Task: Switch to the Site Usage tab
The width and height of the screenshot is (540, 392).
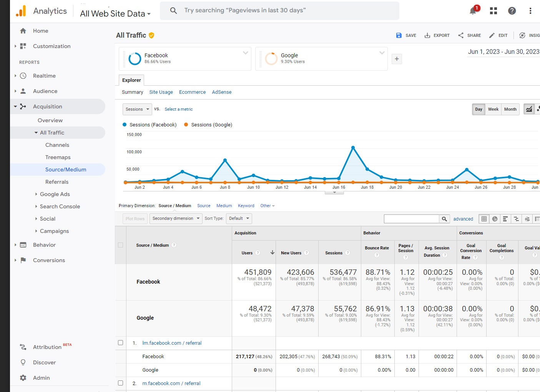Action: pyautogui.click(x=161, y=92)
